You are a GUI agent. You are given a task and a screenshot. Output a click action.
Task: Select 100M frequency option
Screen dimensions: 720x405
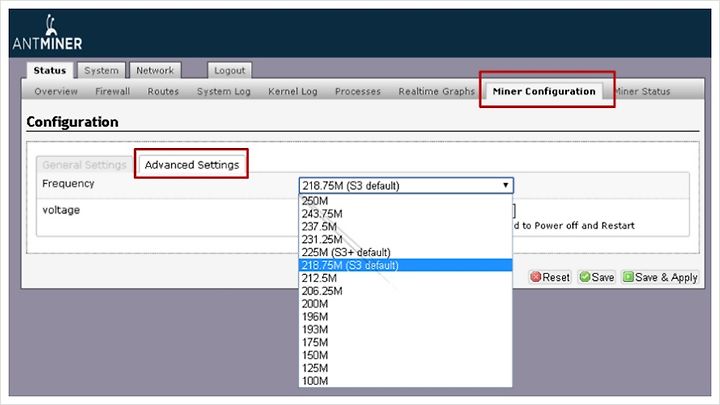[405, 381]
